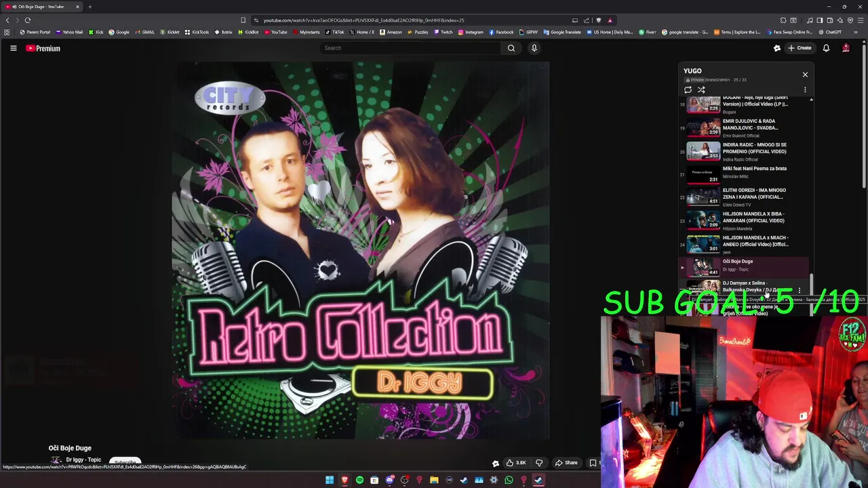Image resolution: width=868 pixels, height=488 pixels.
Task: Dislike the video
Action: tap(539, 463)
